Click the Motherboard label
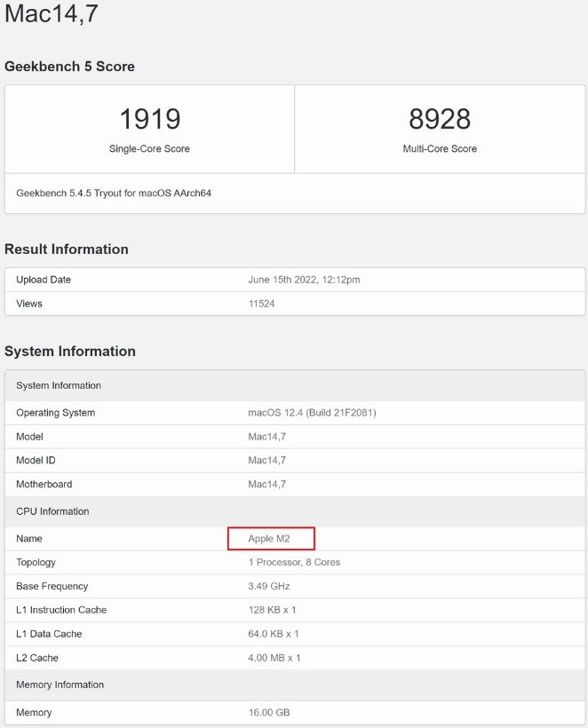588x728 pixels. click(44, 484)
